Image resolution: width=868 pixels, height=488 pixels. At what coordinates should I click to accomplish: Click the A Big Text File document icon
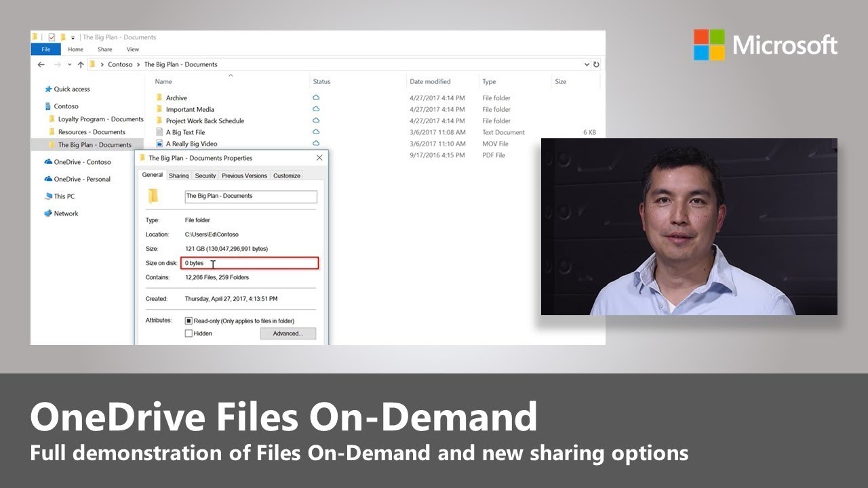(x=159, y=132)
